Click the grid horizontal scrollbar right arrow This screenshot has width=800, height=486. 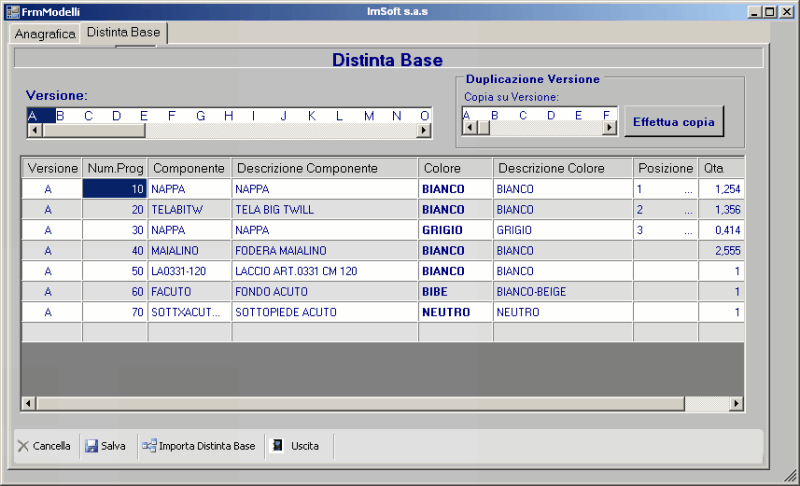pyautogui.click(x=736, y=404)
